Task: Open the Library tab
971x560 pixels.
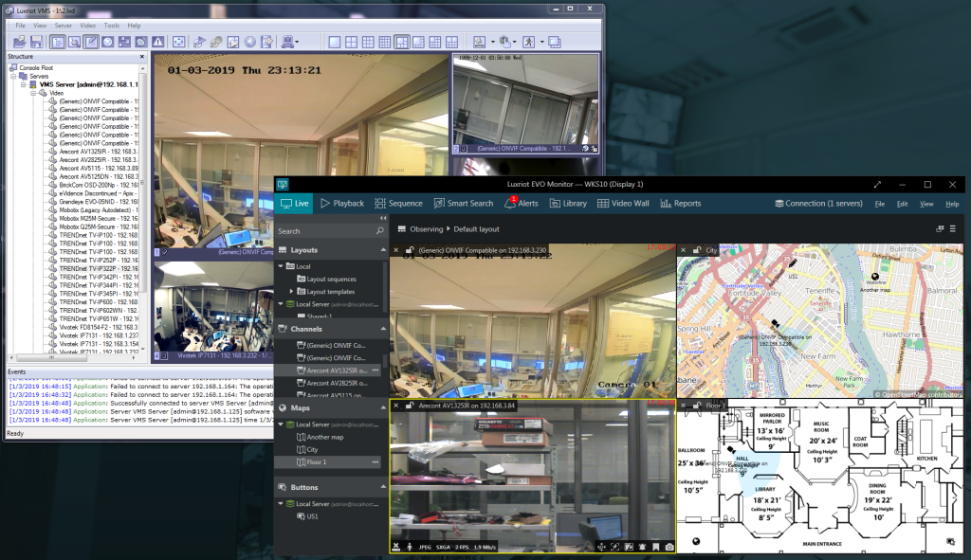Action: [x=569, y=203]
